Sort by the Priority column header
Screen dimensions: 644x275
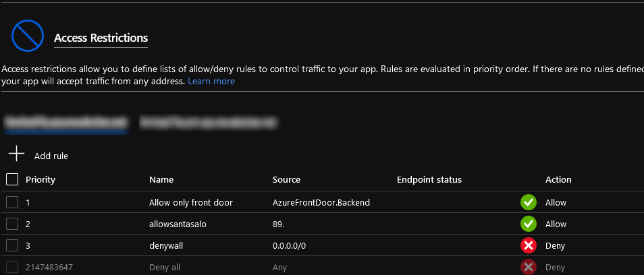(x=41, y=180)
